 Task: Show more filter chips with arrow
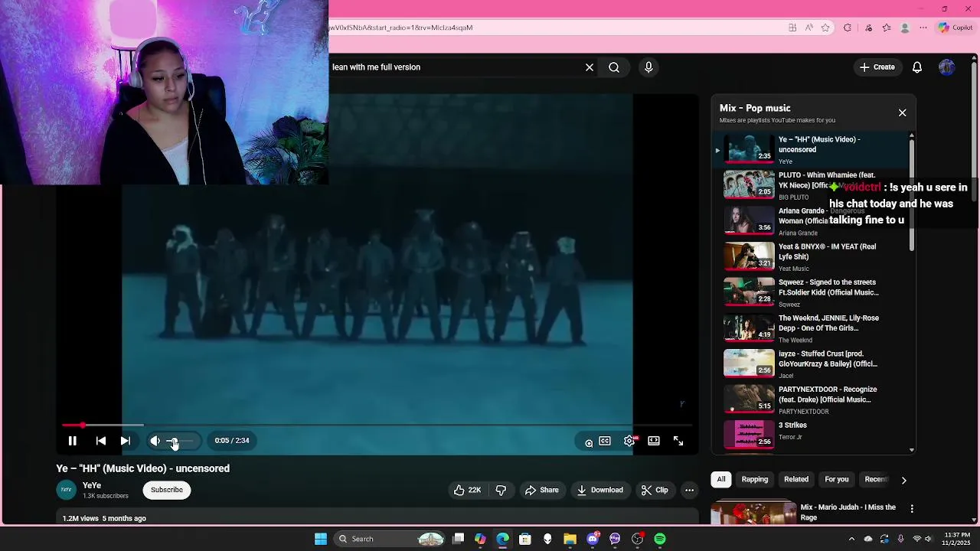click(x=903, y=481)
